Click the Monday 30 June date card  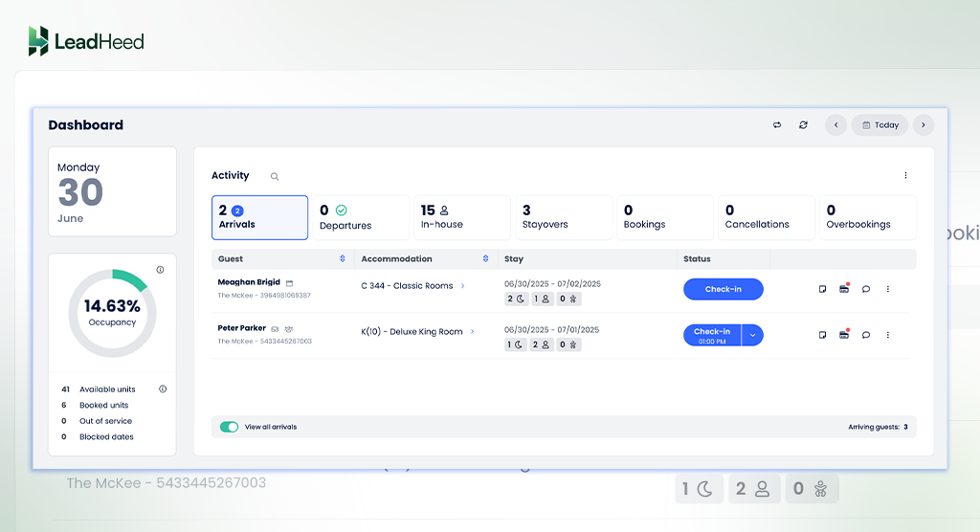[x=113, y=191]
